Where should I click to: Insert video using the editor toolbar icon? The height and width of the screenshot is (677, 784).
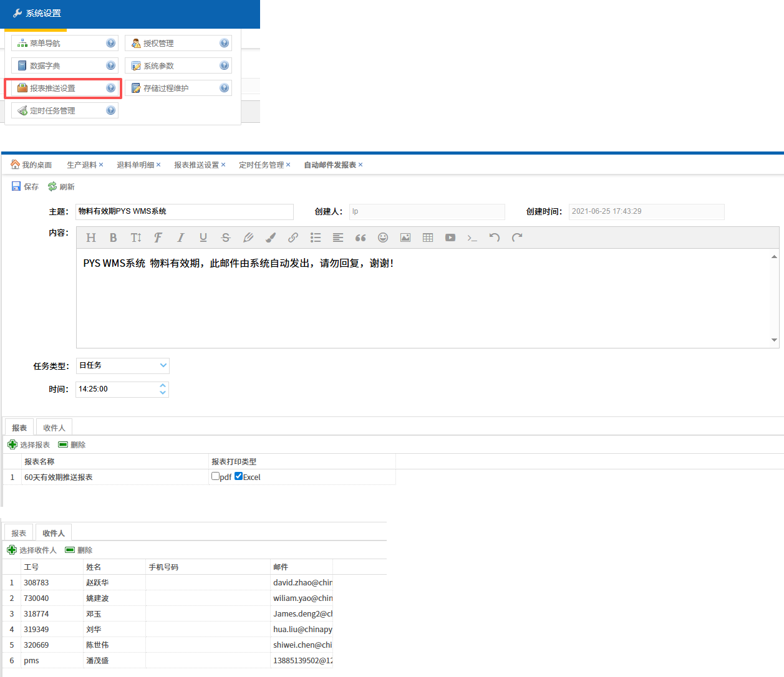[450, 238]
